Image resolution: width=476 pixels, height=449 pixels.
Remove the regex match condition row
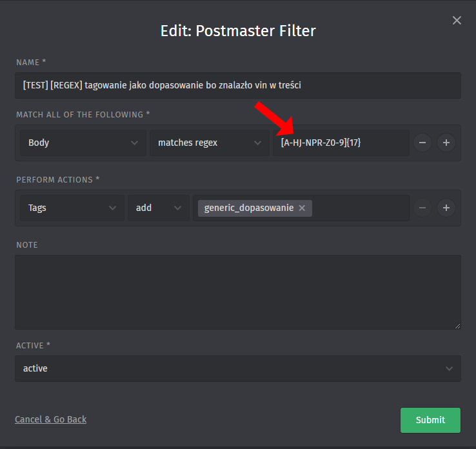click(x=422, y=143)
